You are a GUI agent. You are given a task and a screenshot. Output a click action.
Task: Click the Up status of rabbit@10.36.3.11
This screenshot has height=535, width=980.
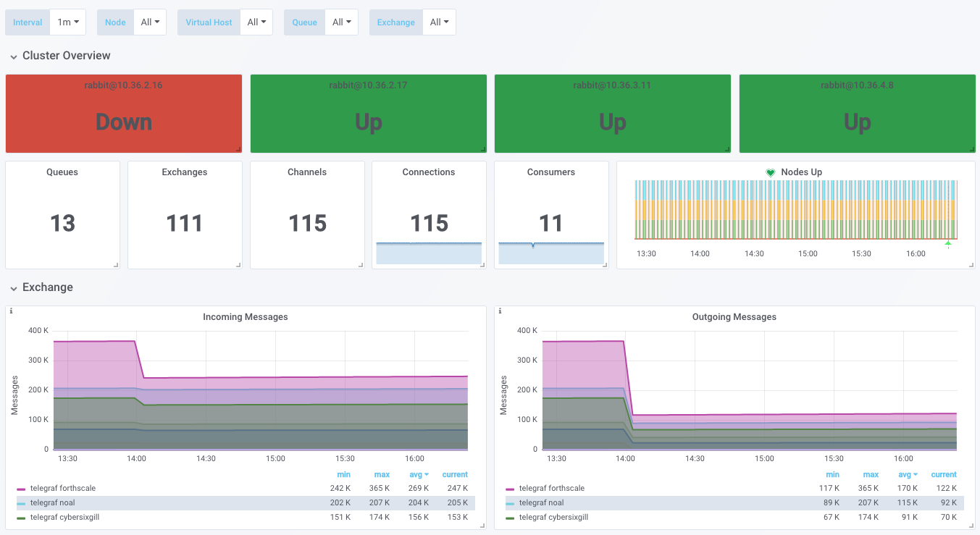[613, 122]
